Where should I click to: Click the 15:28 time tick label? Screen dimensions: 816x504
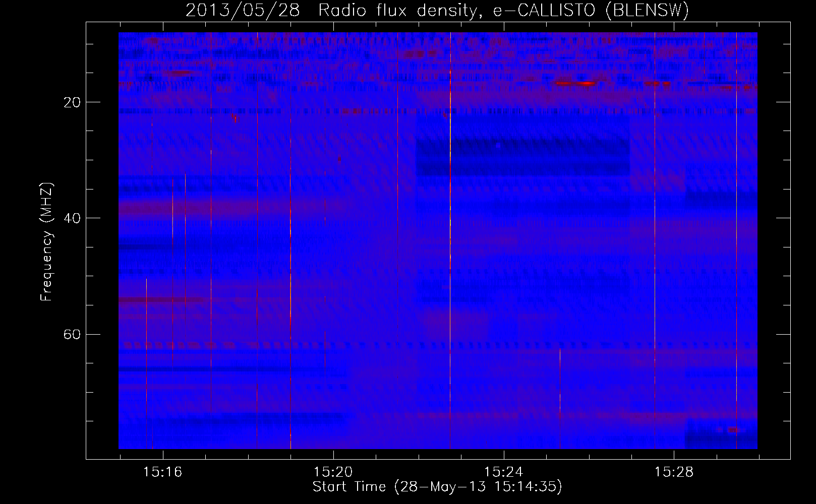(674, 472)
